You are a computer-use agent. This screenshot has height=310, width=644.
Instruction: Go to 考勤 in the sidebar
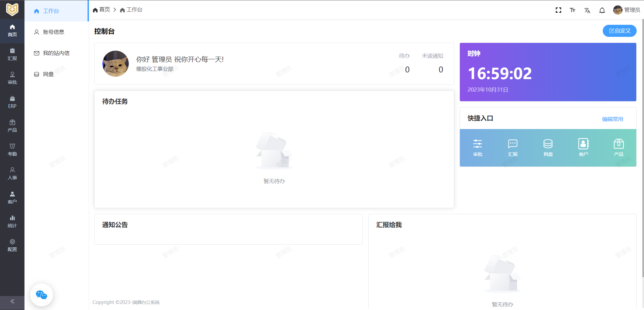click(x=12, y=150)
